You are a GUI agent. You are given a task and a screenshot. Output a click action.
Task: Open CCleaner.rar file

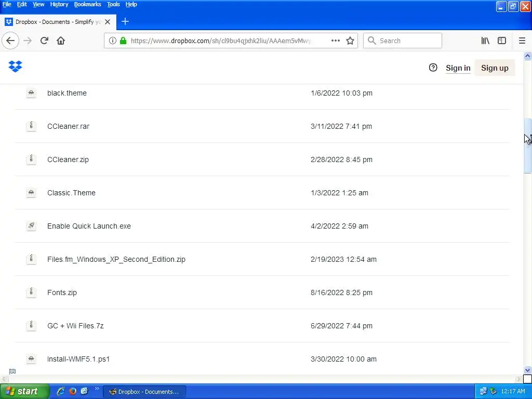click(x=68, y=126)
